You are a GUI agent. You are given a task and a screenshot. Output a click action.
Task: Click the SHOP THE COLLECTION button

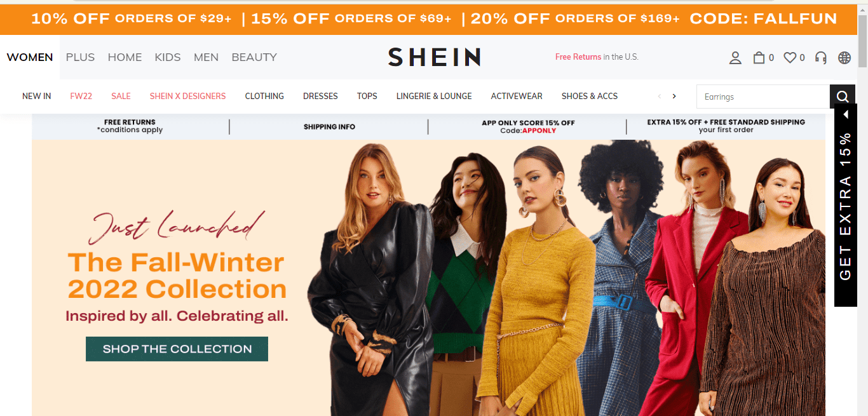coord(177,349)
